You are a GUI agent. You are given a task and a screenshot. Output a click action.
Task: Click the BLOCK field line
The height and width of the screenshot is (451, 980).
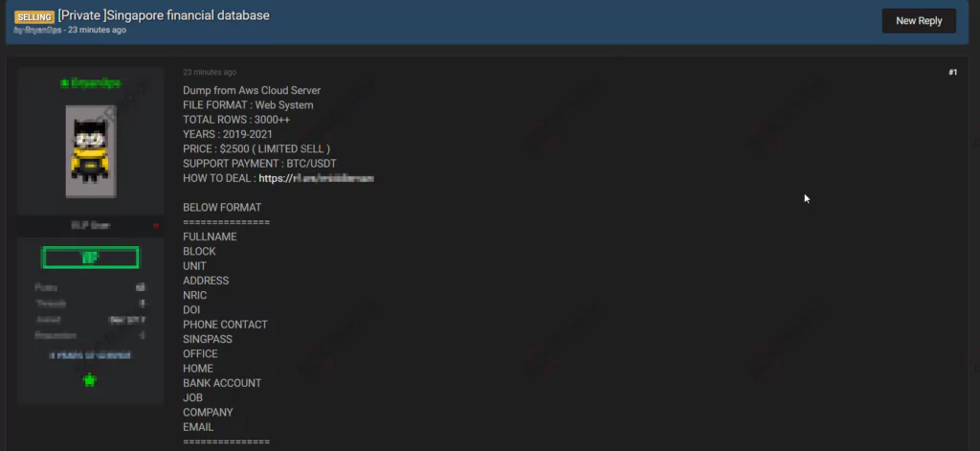pyautogui.click(x=199, y=251)
